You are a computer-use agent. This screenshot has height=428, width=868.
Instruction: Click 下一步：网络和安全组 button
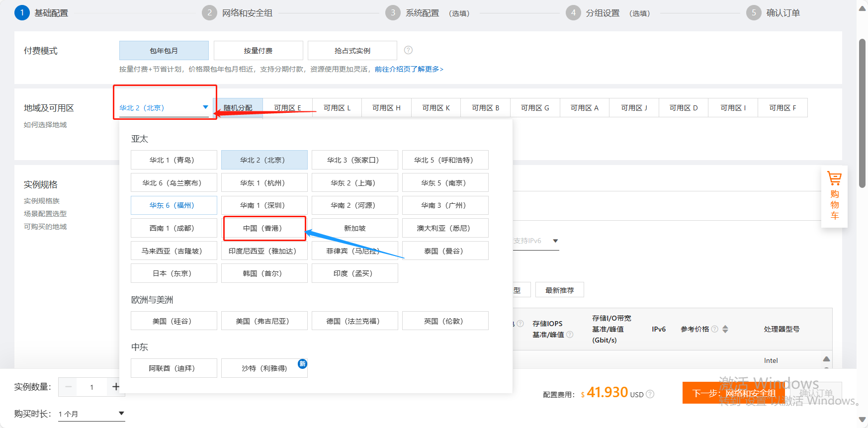coord(734,393)
